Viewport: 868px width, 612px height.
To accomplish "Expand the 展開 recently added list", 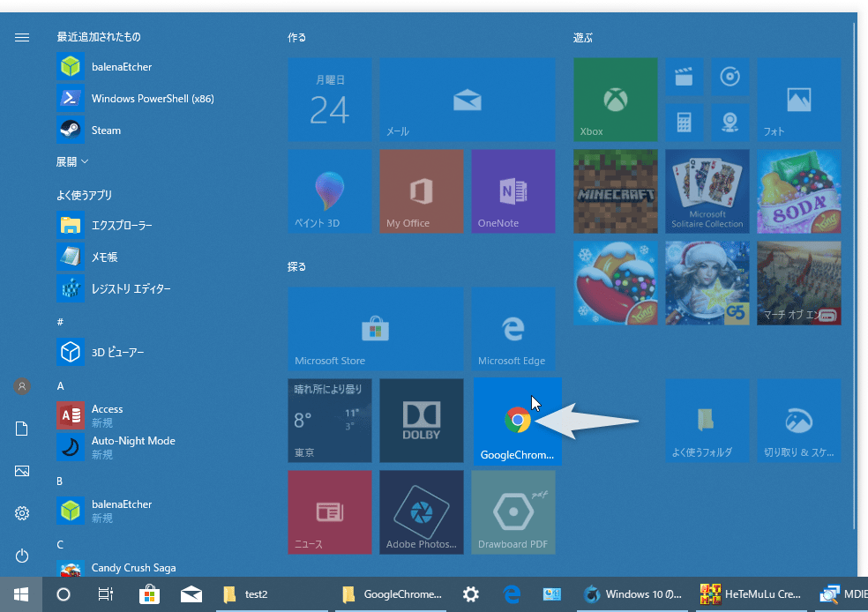I will coord(72,161).
